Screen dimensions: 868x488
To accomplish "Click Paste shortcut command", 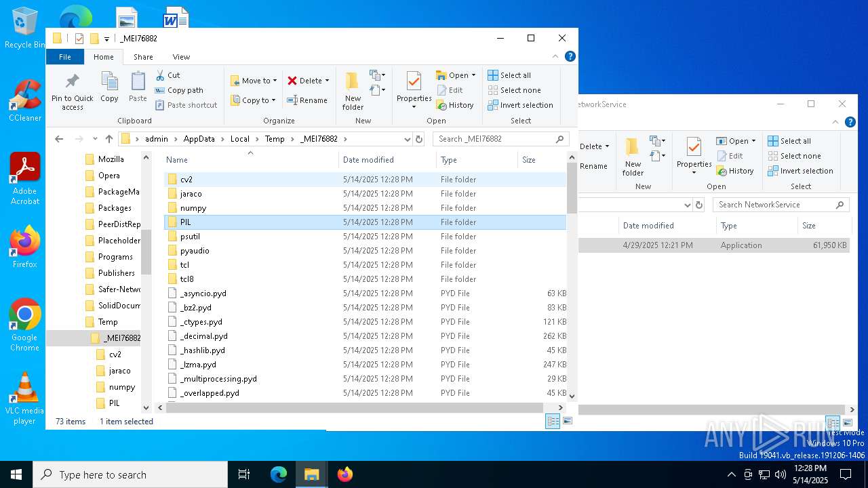I will (186, 105).
